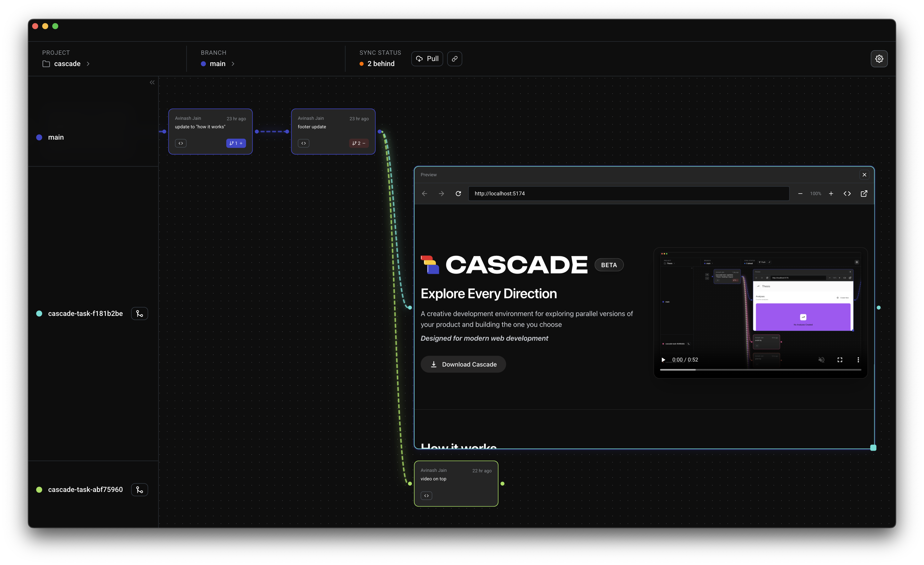Image resolution: width=924 pixels, height=565 pixels.
Task: View code changes on the "footer update" commit
Action: 303,143
